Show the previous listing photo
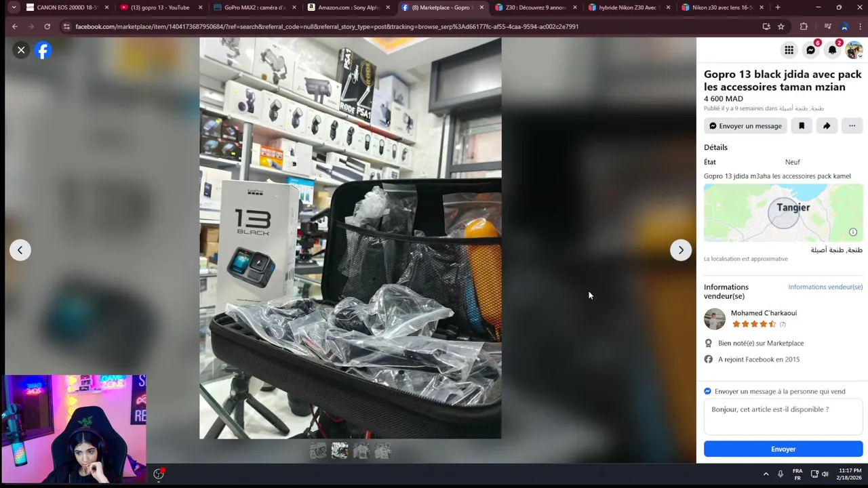Viewport: 868px width, 488px height. click(20, 250)
